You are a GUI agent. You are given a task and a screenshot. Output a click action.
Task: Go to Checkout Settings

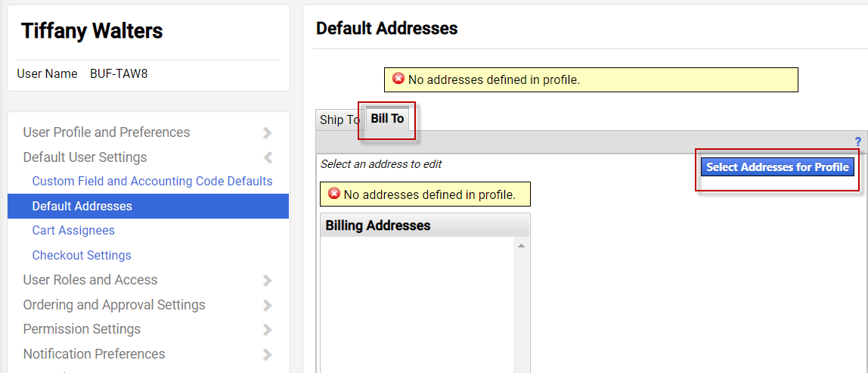click(x=82, y=256)
